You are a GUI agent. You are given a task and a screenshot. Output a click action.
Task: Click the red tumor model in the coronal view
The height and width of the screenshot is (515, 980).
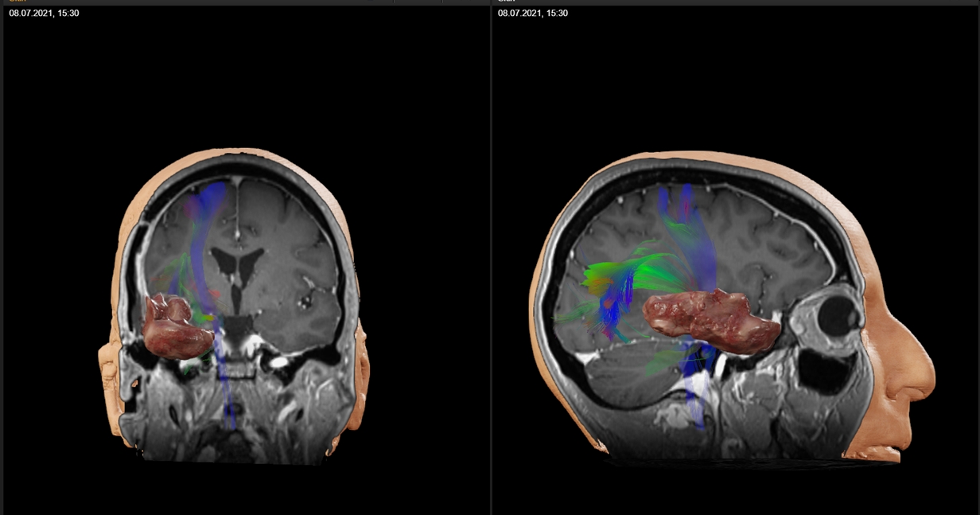(x=175, y=328)
